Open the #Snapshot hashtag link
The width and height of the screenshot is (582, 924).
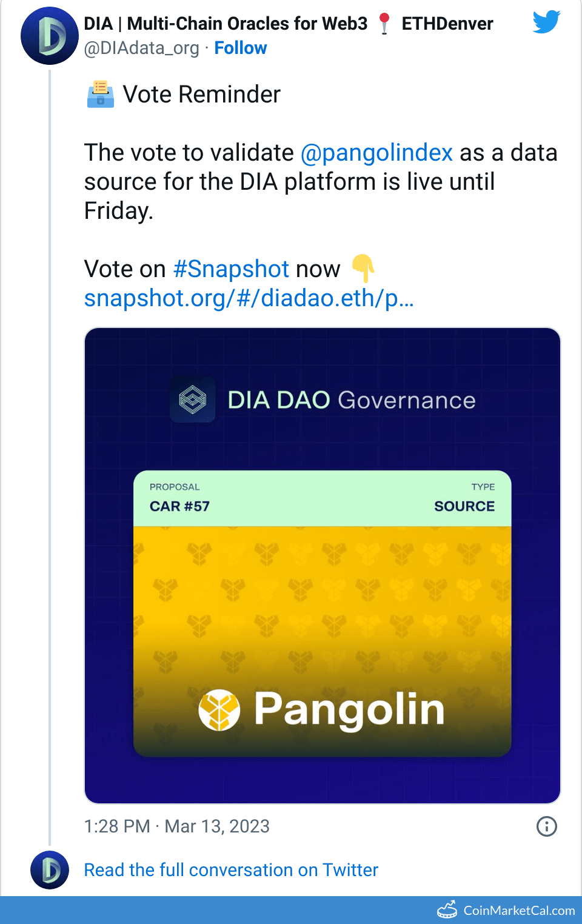point(231,269)
